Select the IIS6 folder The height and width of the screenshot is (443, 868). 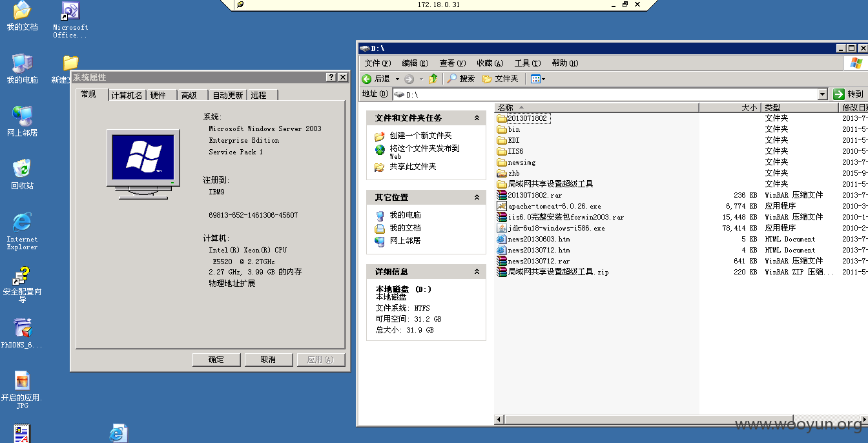510,151
